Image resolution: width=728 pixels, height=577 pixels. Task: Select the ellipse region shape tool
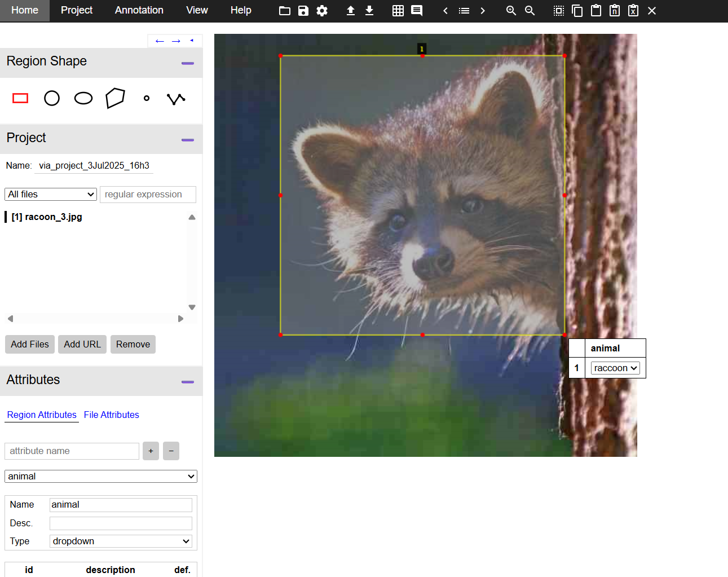tap(83, 99)
